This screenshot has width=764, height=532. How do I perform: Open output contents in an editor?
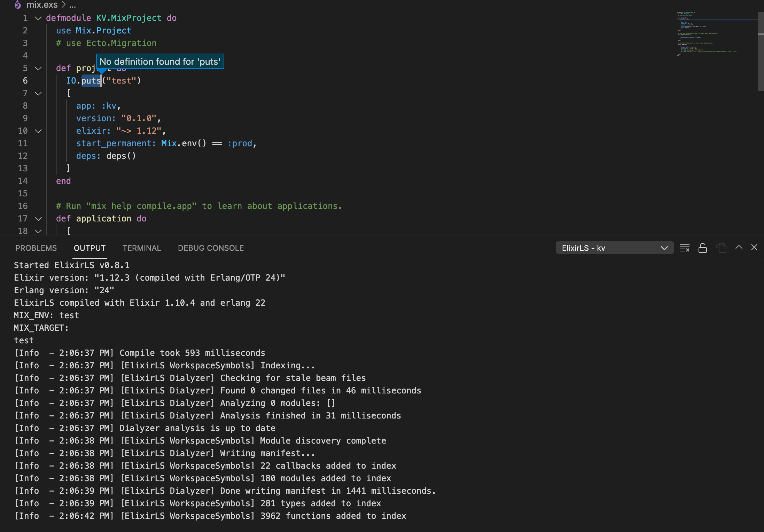[721, 248]
